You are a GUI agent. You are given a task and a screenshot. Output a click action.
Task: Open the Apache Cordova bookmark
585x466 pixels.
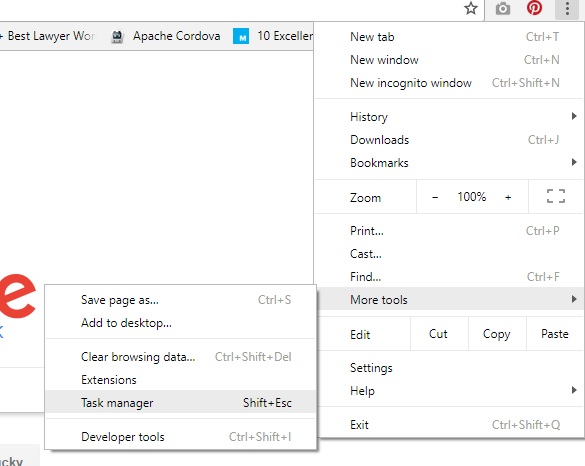[x=165, y=36]
